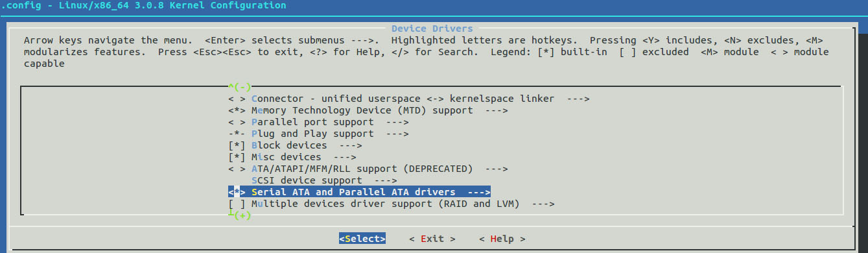868x253 pixels.
Task: Select Multiple devices driver support entry
Action: [x=391, y=204]
